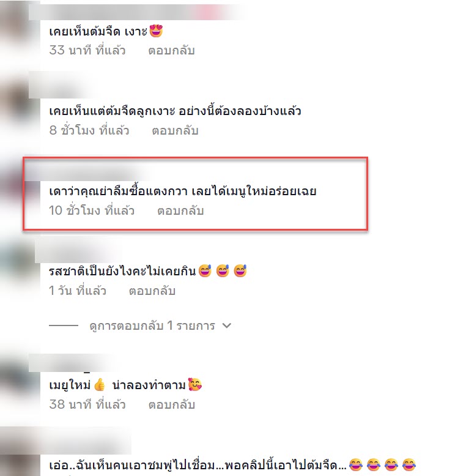Reply to the 38 นาที comment
455x476 pixels.
tap(171, 404)
